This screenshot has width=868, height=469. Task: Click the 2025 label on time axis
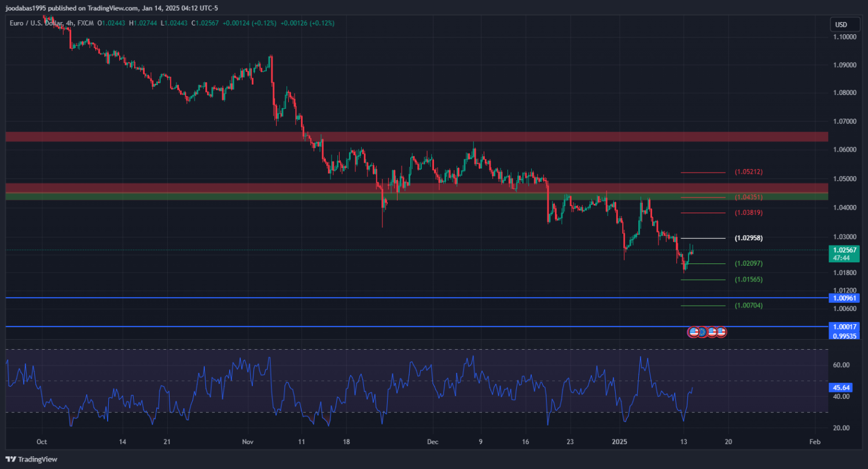620,442
